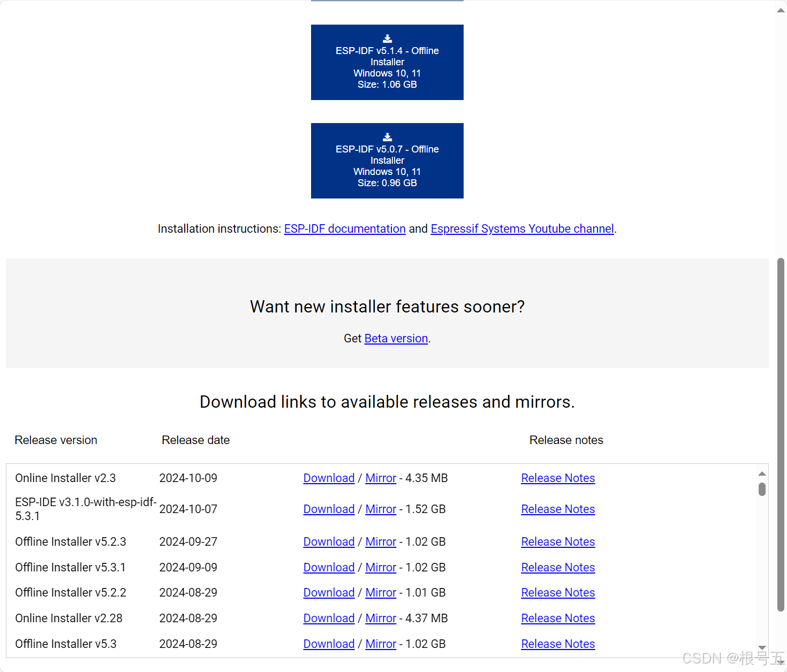
Task: Open the ESP-IDF documentation link
Action: tap(344, 228)
